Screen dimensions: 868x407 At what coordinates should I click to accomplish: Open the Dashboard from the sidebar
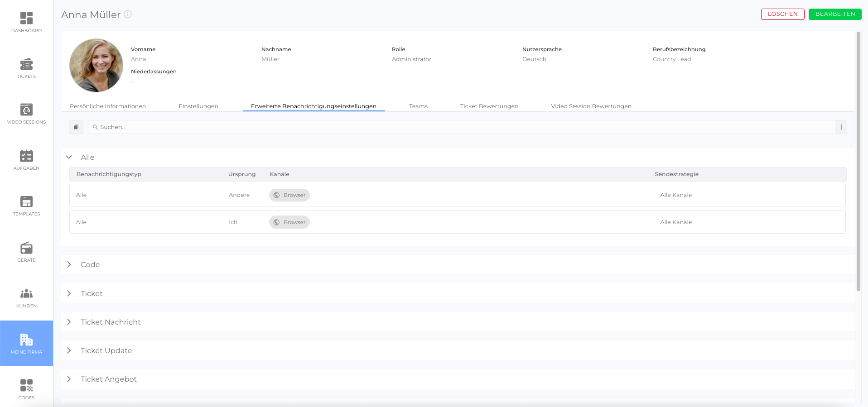(x=26, y=22)
